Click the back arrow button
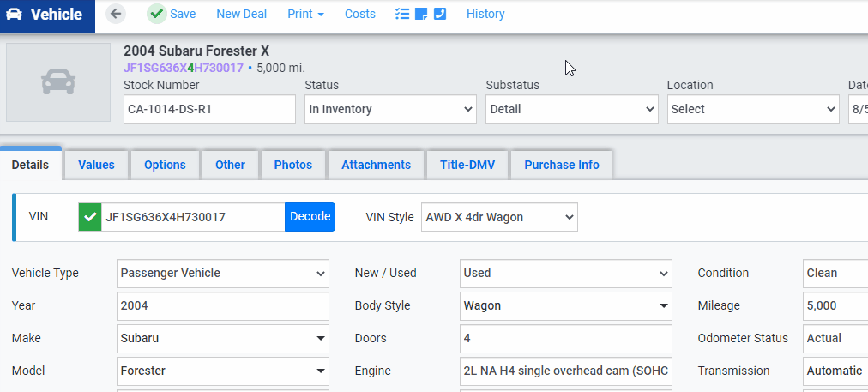The width and height of the screenshot is (868, 392). click(115, 14)
